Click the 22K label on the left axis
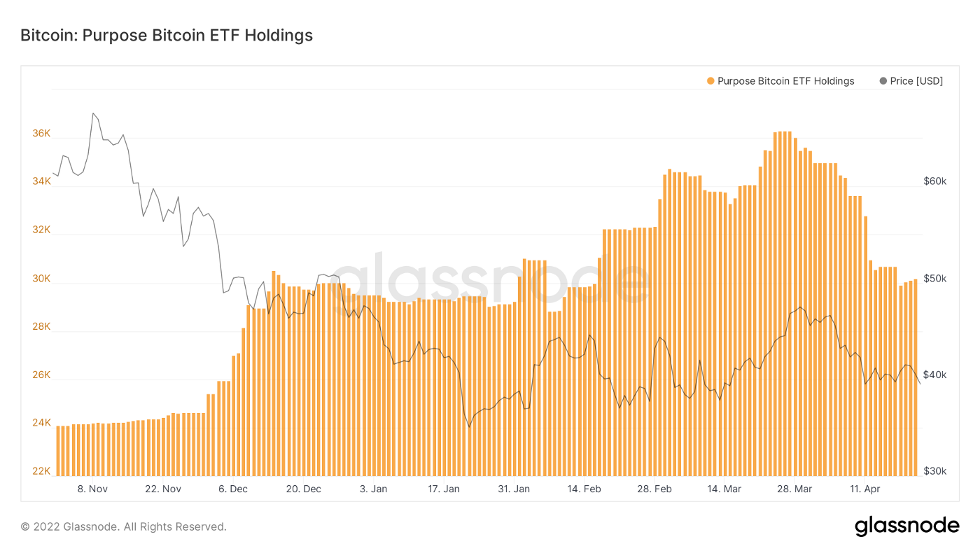The image size is (980, 551). pyautogui.click(x=41, y=471)
